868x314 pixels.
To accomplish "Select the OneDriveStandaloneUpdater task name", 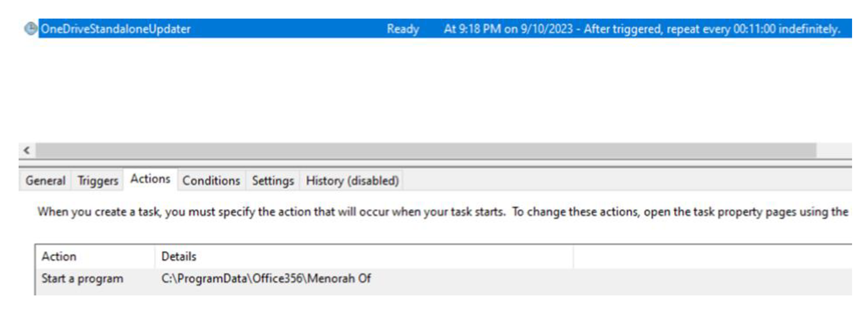I will coord(116,29).
